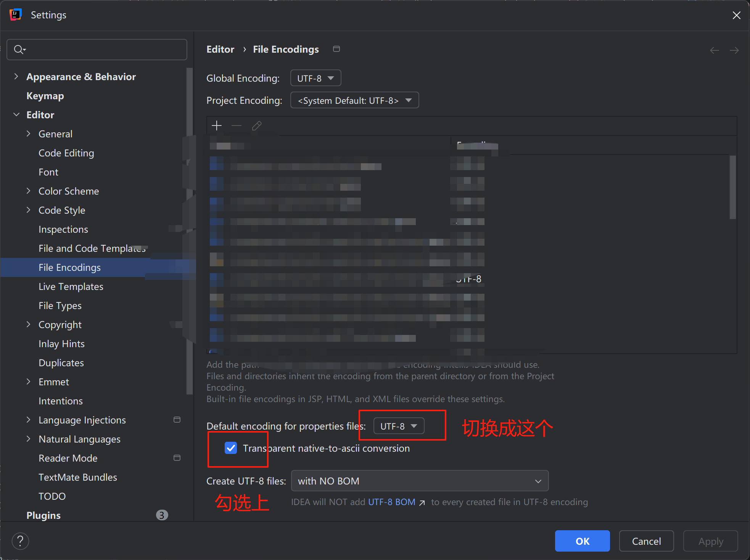Focus the settings search field

click(97, 50)
